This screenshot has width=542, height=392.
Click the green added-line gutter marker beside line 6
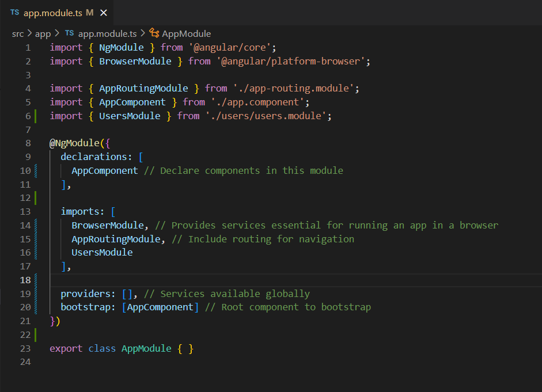click(x=36, y=116)
